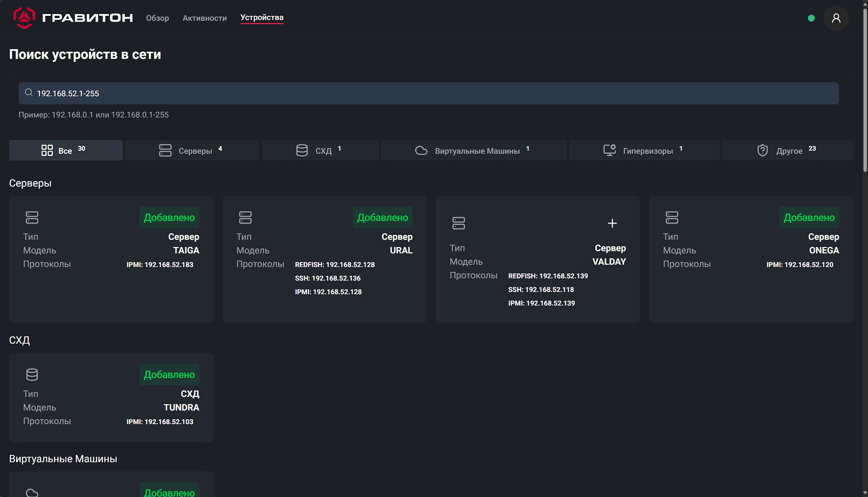Click server icon on TAIGA card

pos(32,218)
